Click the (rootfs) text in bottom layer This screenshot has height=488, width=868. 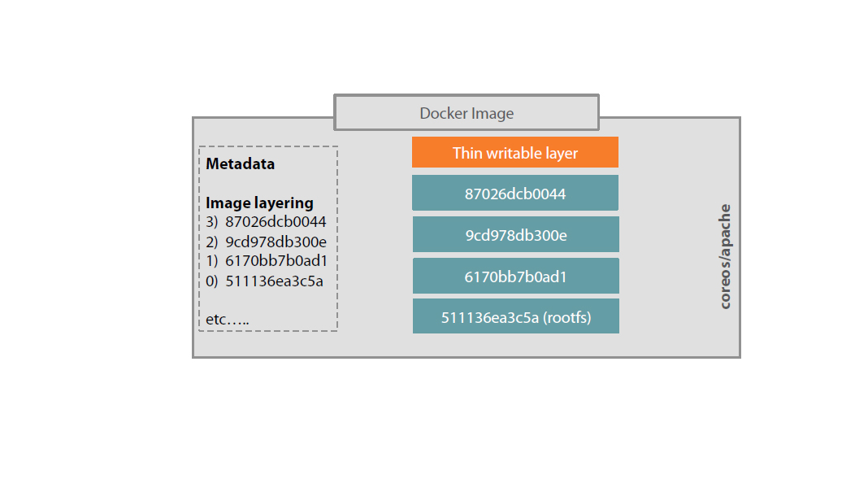coord(566,317)
